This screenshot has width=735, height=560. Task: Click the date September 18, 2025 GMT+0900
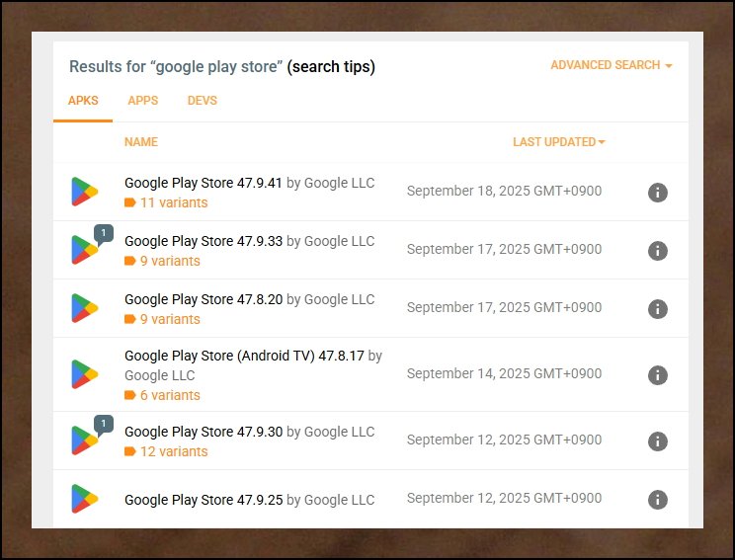click(504, 191)
